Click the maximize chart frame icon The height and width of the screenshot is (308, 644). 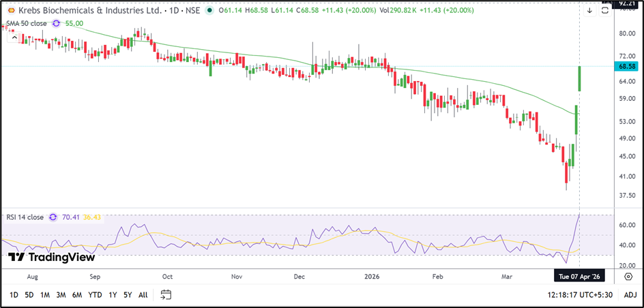coord(604,10)
